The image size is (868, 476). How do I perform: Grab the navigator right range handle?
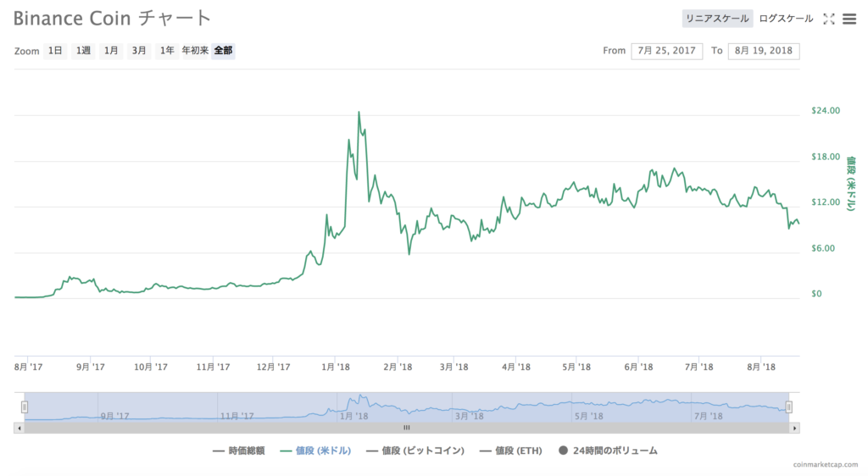[x=789, y=407]
